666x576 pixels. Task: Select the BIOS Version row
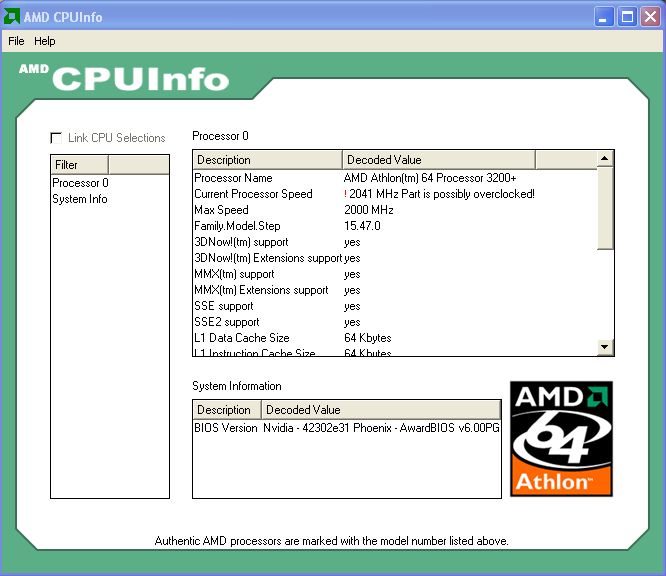click(x=347, y=428)
